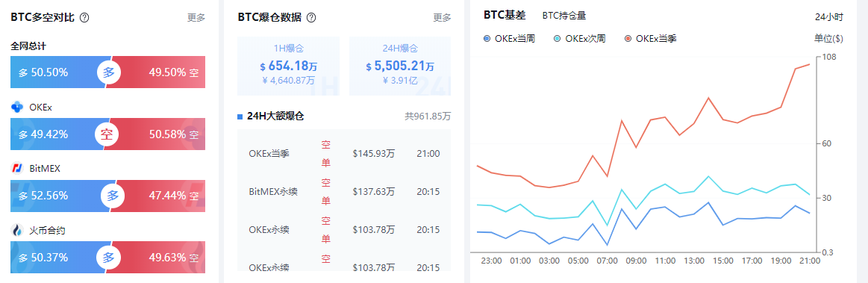The image size is (868, 283).
Task: Open 更多 in the BTC爆仓数据 panel
Action: 442,17
